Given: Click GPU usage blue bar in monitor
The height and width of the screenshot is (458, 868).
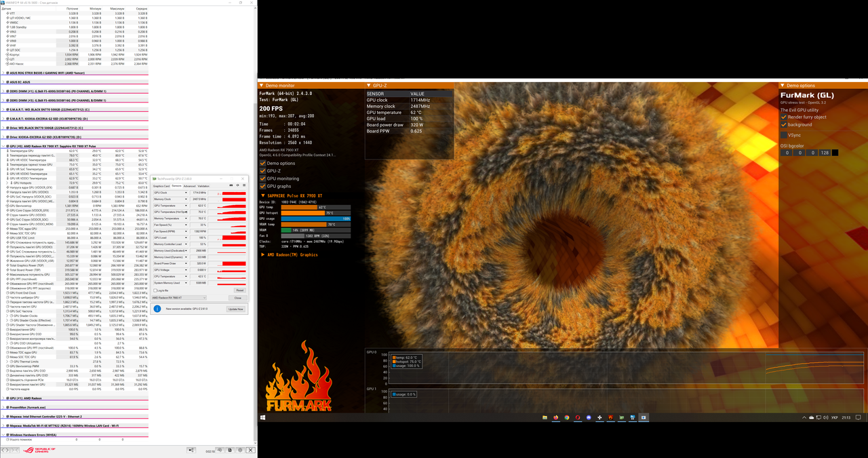Looking at the screenshot, I should click(316, 218).
